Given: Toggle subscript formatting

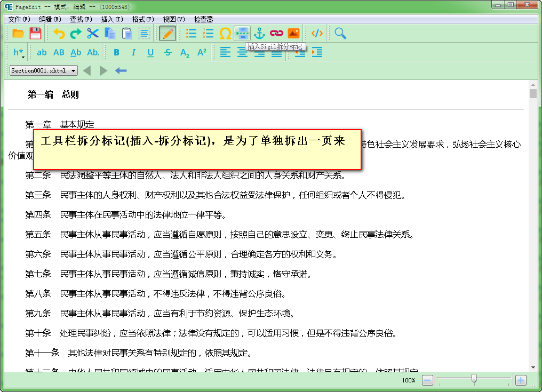Looking at the screenshot, I should [x=185, y=53].
